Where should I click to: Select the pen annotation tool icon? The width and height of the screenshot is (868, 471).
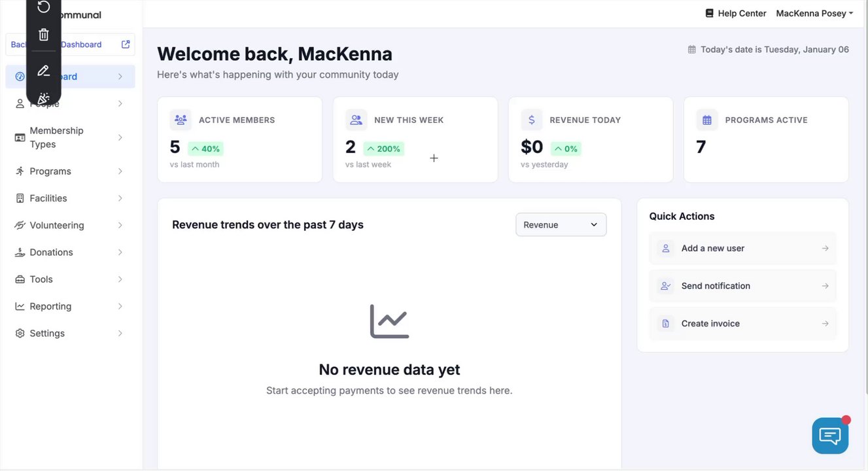click(x=44, y=71)
